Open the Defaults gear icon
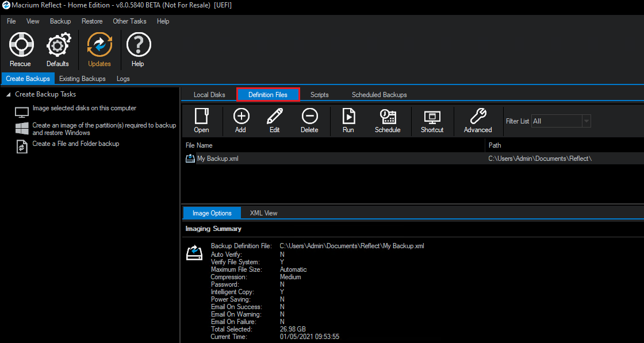The height and width of the screenshot is (343, 644). pyautogui.click(x=57, y=45)
